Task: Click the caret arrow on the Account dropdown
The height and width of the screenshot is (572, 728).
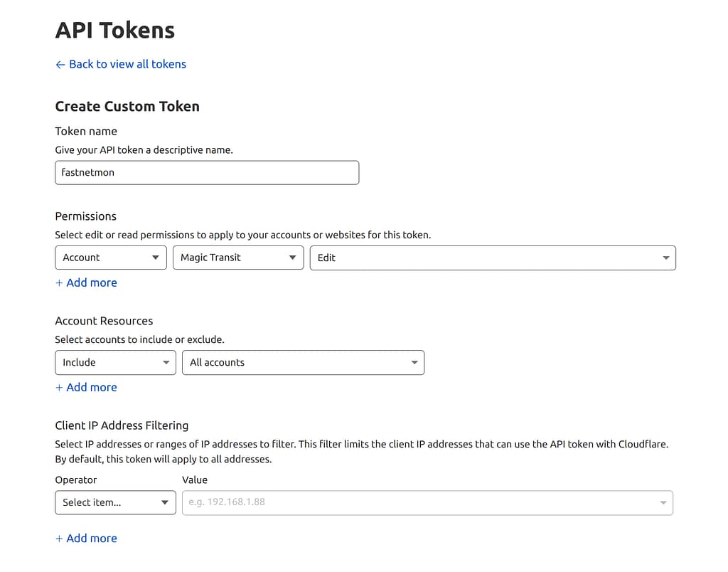Action: [x=156, y=258]
